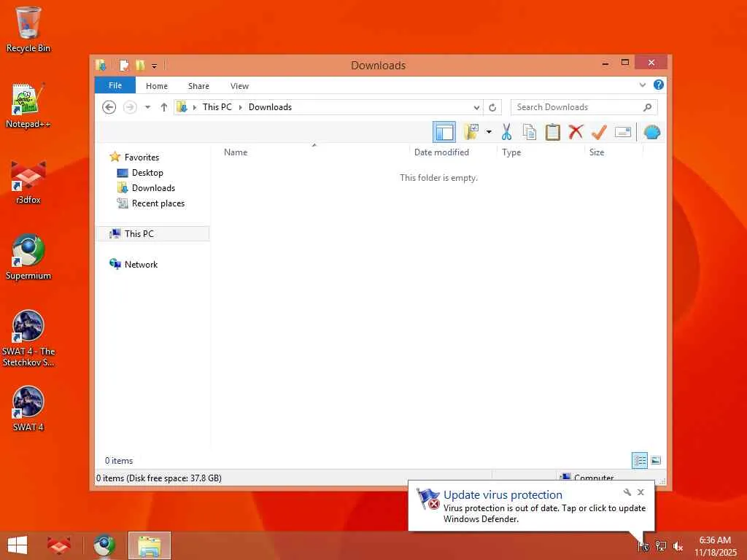Click the title bar Downloads folder icon
The image size is (747, 560).
tap(101, 65)
